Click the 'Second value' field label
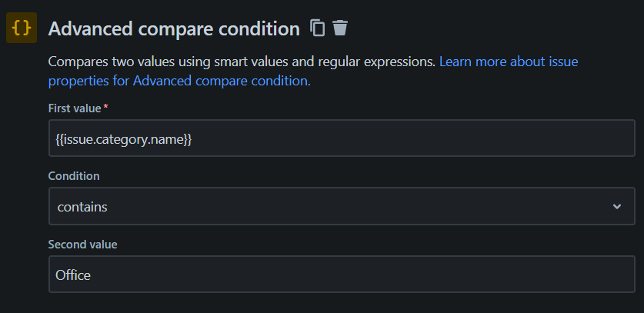 coord(82,244)
